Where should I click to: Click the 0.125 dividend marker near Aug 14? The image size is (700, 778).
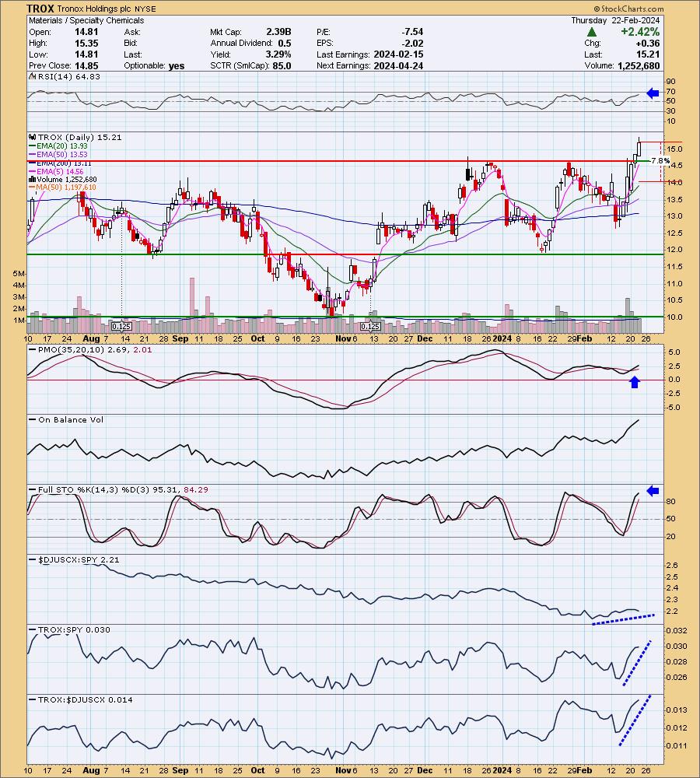[x=121, y=327]
